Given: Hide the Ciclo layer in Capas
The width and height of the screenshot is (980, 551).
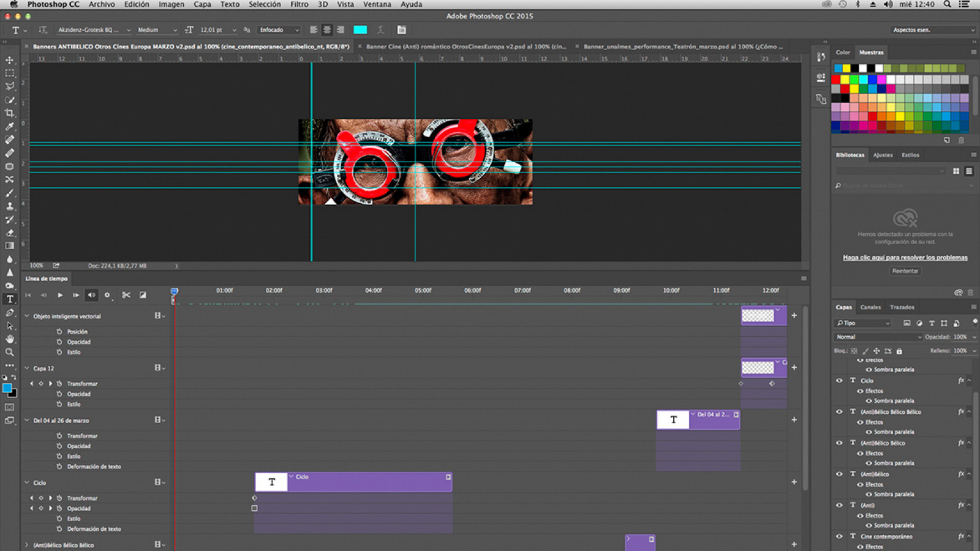Looking at the screenshot, I should (839, 380).
